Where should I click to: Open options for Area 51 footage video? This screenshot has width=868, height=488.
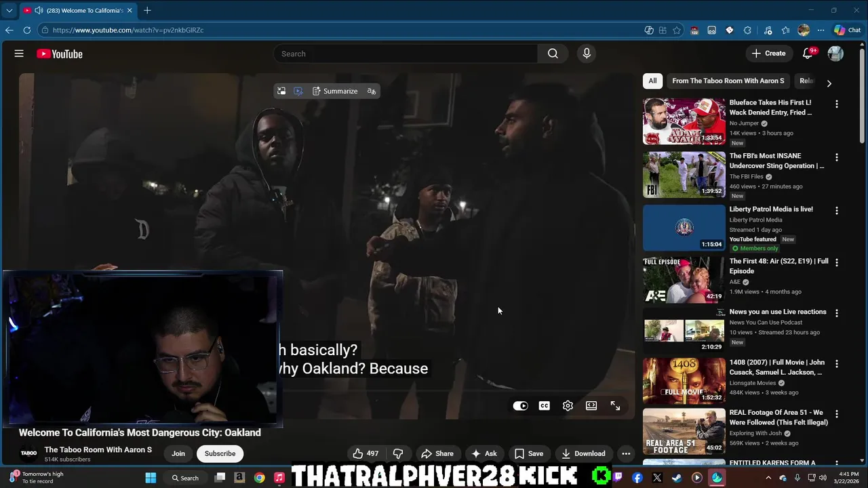click(x=836, y=414)
